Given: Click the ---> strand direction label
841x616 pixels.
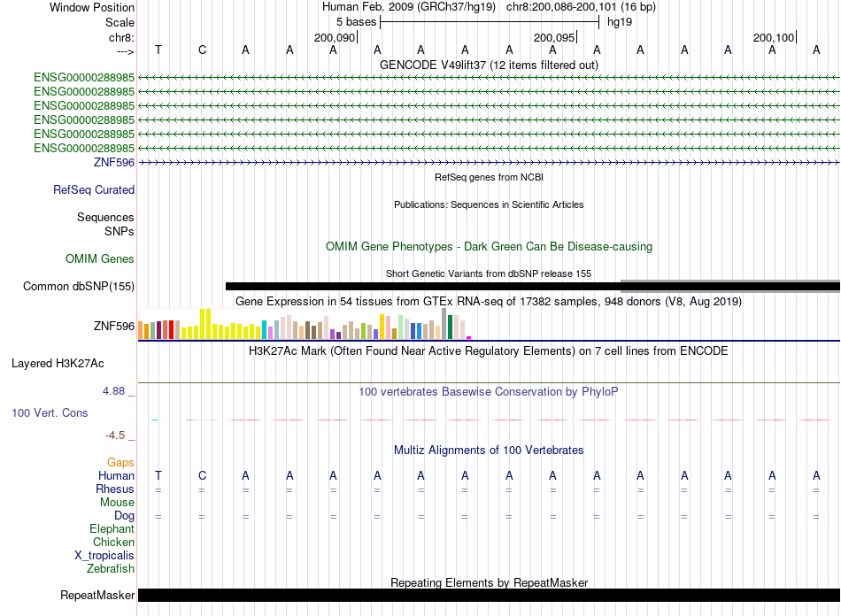Looking at the screenshot, I should [126, 51].
